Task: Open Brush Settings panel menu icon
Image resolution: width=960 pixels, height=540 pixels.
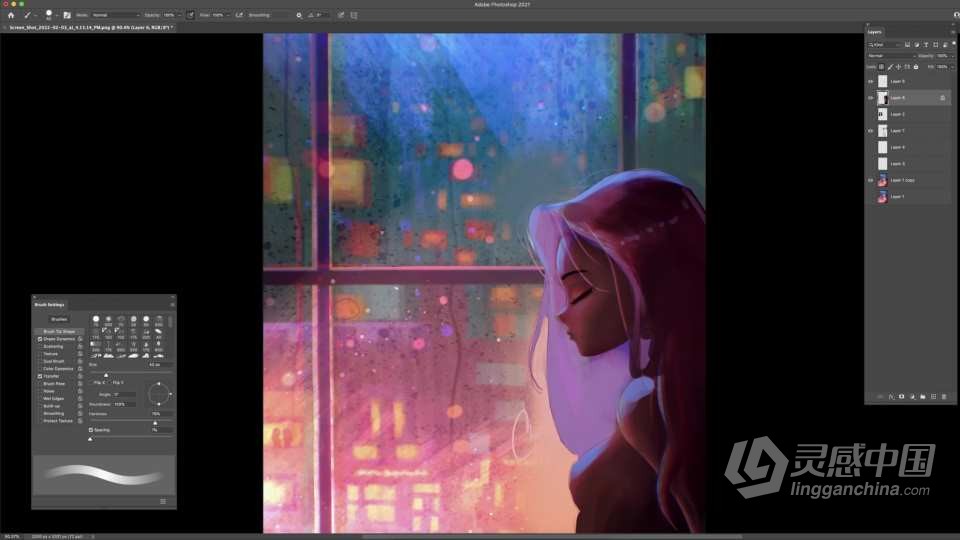Action: coord(172,304)
